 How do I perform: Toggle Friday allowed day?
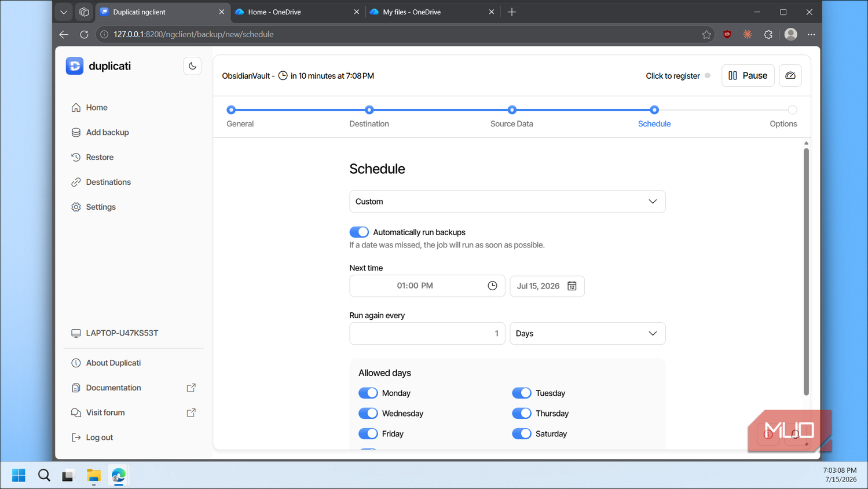(368, 434)
